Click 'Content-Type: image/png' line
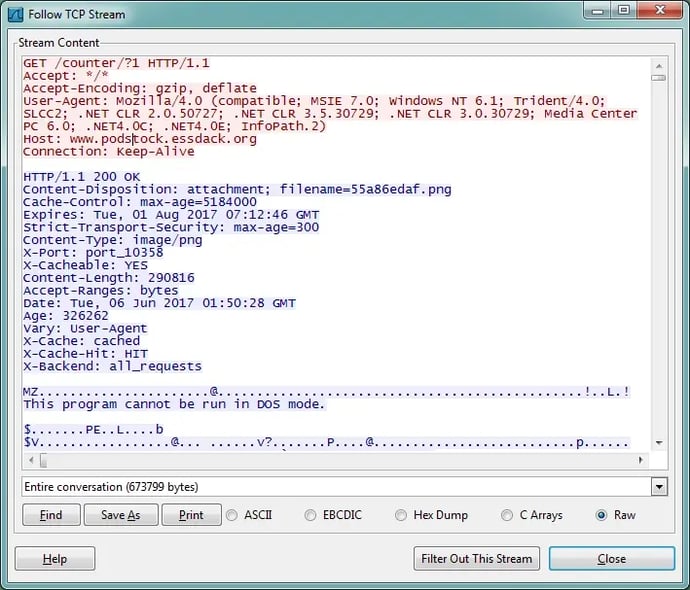Image resolution: width=690 pixels, height=590 pixels. (113, 240)
